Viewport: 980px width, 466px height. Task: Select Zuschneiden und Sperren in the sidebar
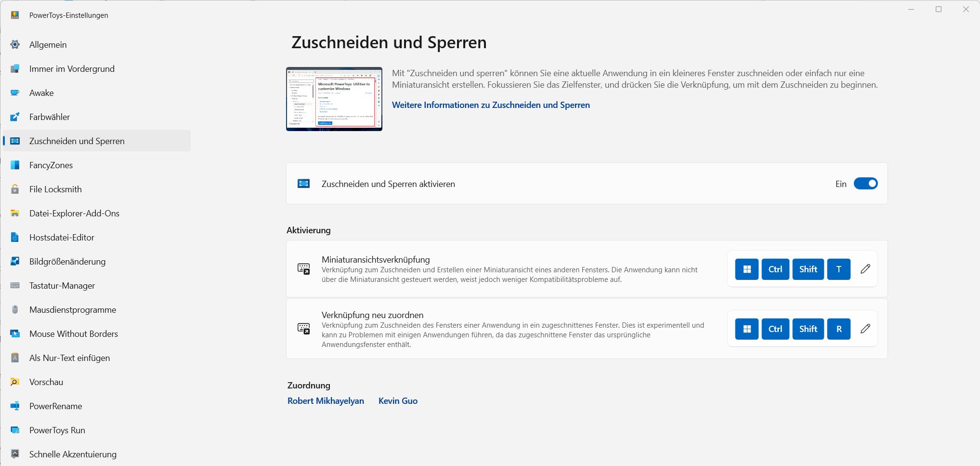pyautogui.click(x=97, y=141)
